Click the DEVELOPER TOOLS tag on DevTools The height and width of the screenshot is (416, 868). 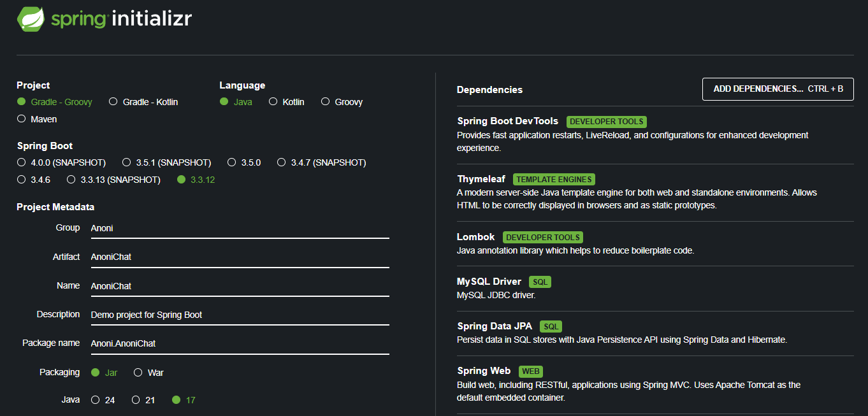coord(607,122)
